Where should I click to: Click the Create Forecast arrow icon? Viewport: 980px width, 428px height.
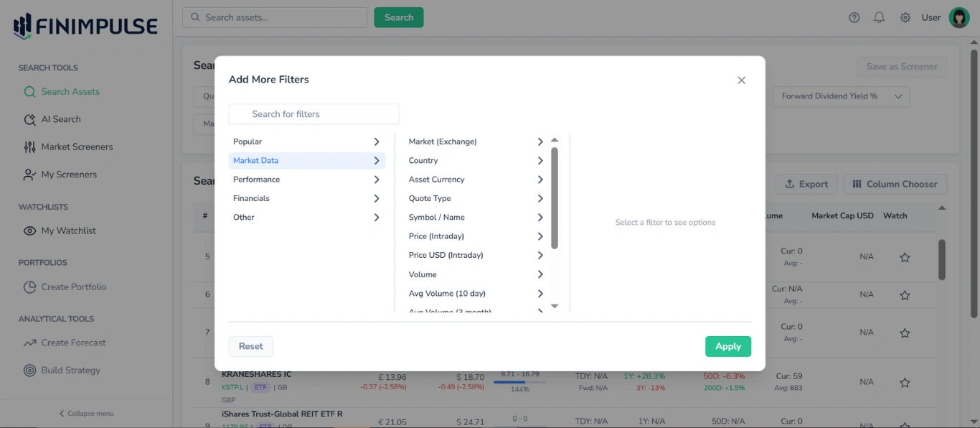point(29,343)
